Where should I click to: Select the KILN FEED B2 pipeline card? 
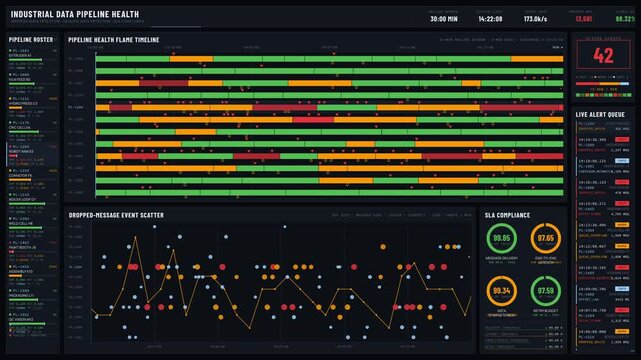[x=32, y=83]
